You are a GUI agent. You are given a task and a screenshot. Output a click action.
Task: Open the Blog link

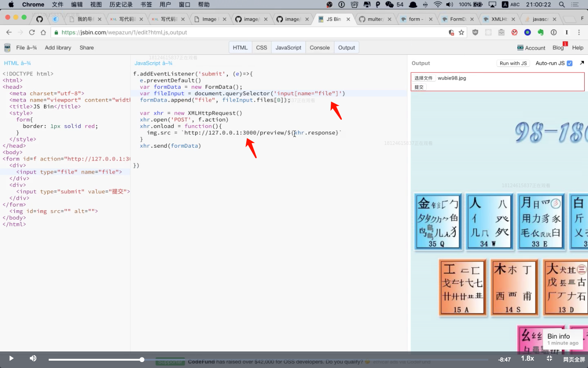558,47
